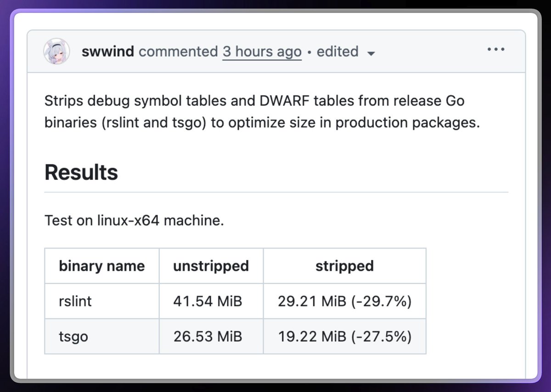This screenshot has height=392, width=551.
Task: Click the word "commented" in the comment header
Action: coord(178,51)
